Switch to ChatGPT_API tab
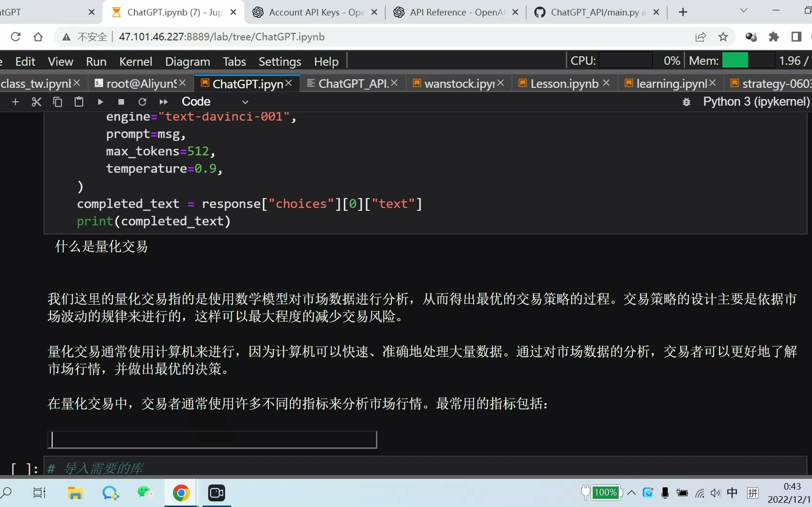 tap(348, 82)
